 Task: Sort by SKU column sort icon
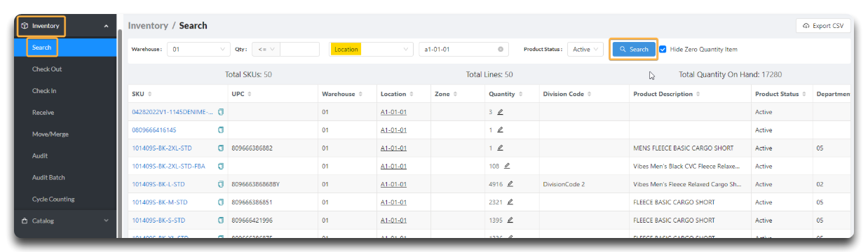pos(149,94)
